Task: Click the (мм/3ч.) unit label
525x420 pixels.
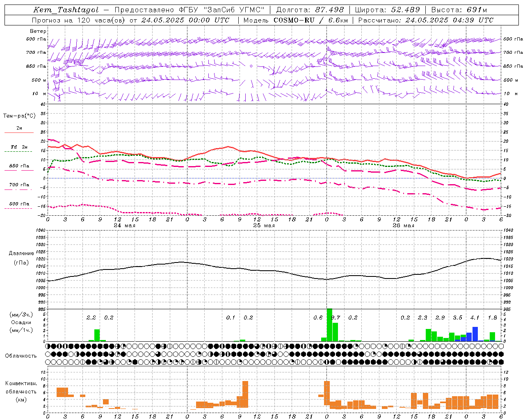Action: coord(21,315)
